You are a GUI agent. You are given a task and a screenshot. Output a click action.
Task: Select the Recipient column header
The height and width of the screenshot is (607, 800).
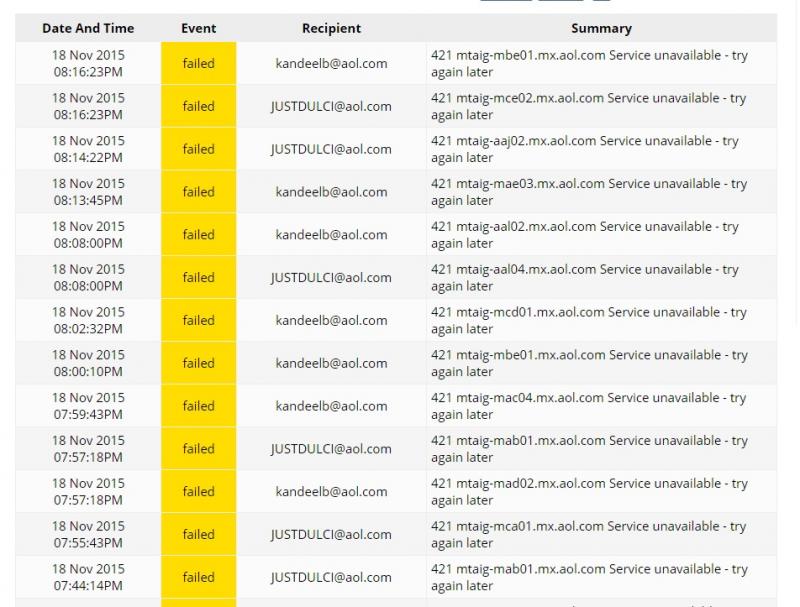331,28
